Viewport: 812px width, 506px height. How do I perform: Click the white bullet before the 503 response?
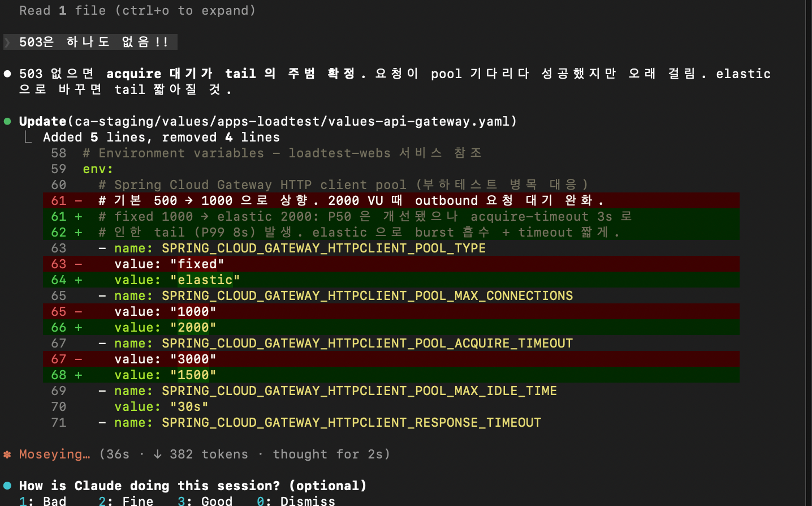pos(7,74)
